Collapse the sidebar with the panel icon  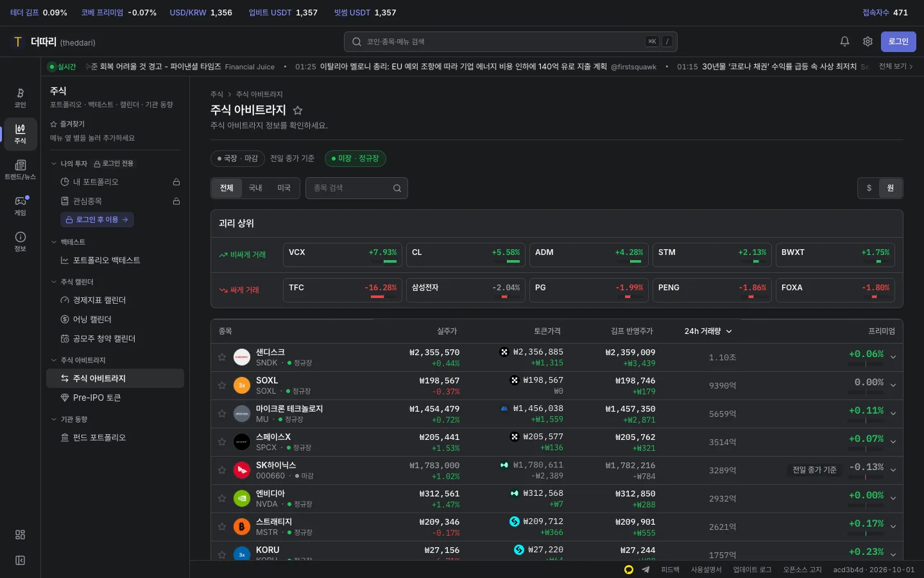point(20,561)
